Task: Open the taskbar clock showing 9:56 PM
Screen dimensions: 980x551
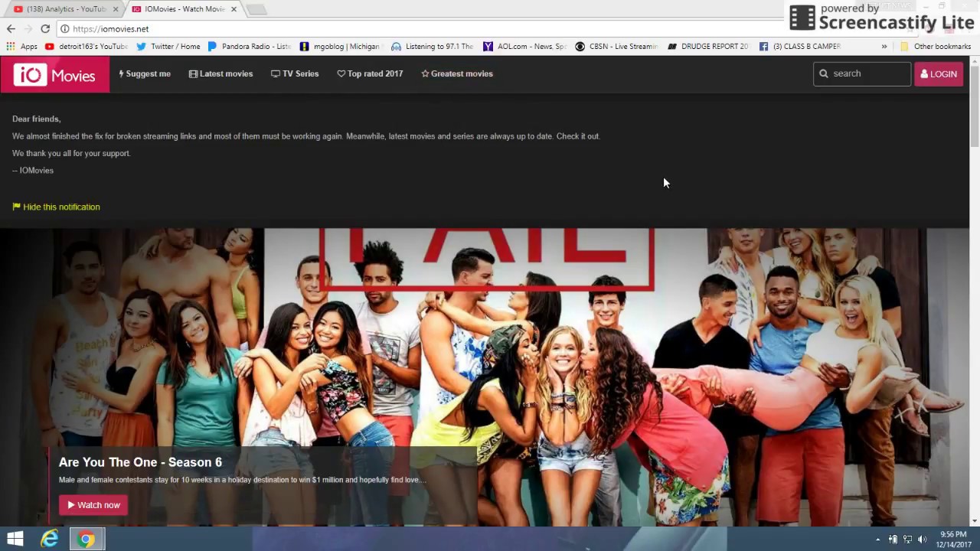Action: pos(953,540)
